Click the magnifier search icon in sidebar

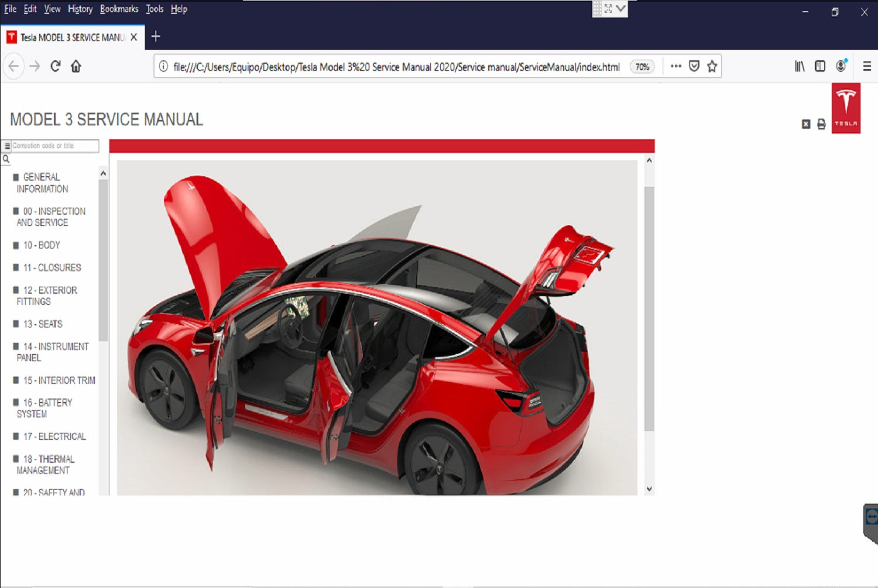click(6, 159)
